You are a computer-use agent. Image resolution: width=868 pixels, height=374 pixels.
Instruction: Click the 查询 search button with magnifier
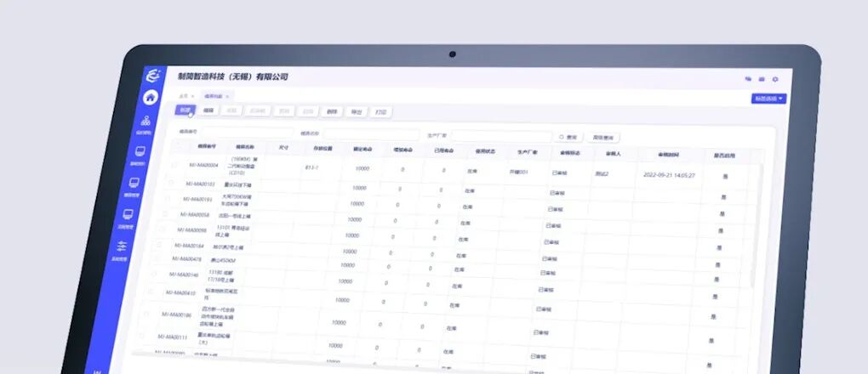[x=568, y=137]
